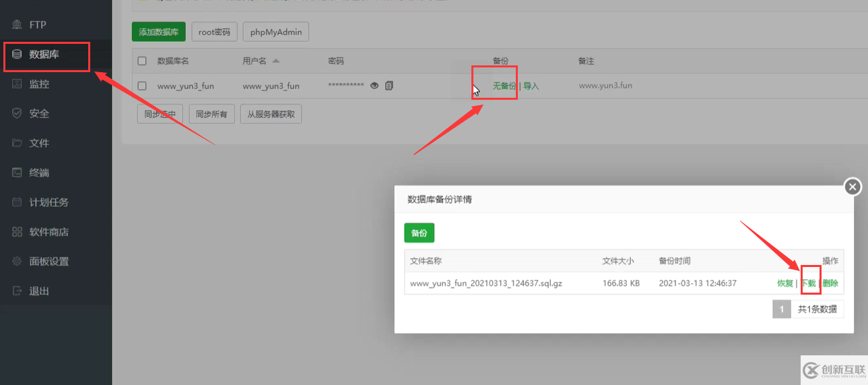Click the backup time 2021-03-13 12:46:37
This screenshot has height=385, width=868.
[x=698, y=283]
